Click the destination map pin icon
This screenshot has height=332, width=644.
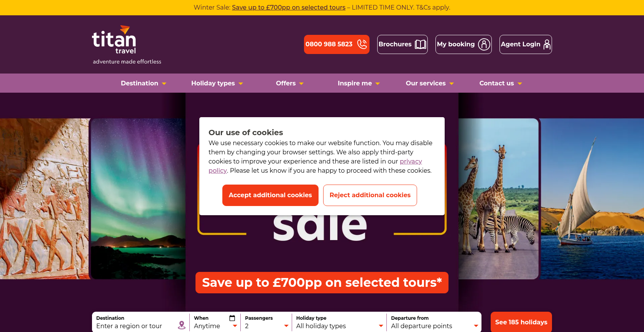[x=182, y=325]
